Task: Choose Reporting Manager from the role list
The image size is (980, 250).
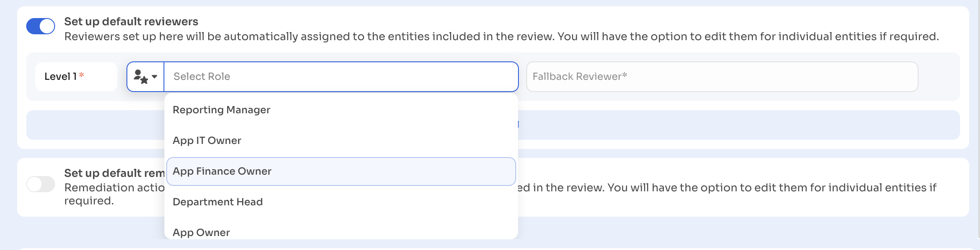Action: pos(221,110)
